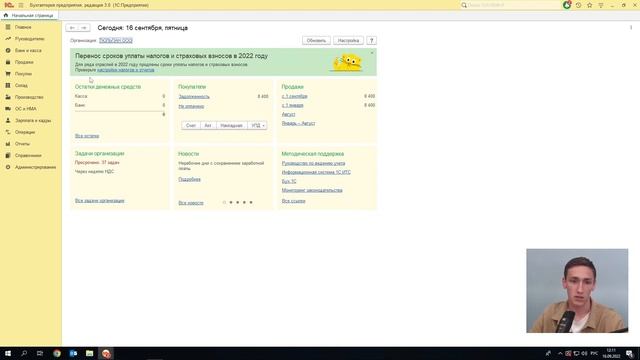The height and width of the screenshot is (360, 640).
Task: Open the Все остатки link
Action: [87, 136]
